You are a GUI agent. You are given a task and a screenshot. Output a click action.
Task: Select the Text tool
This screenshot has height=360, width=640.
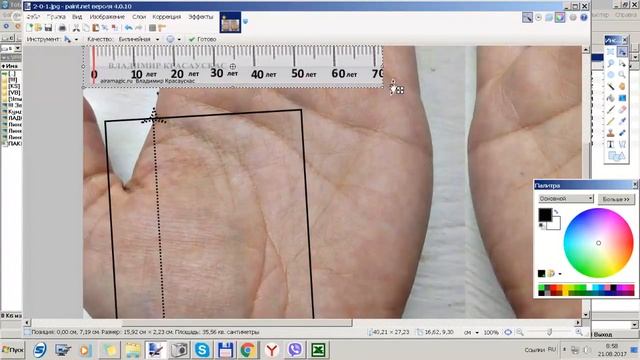610,144
